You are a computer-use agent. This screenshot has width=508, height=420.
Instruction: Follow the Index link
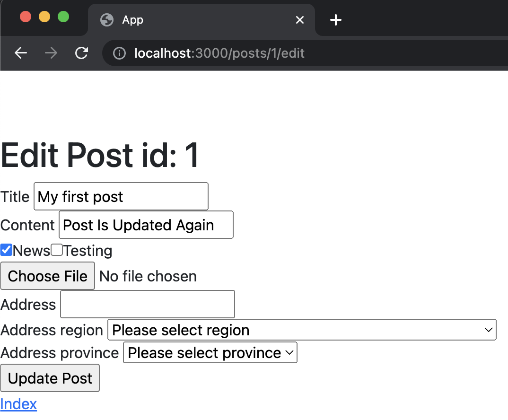(18, 404)
